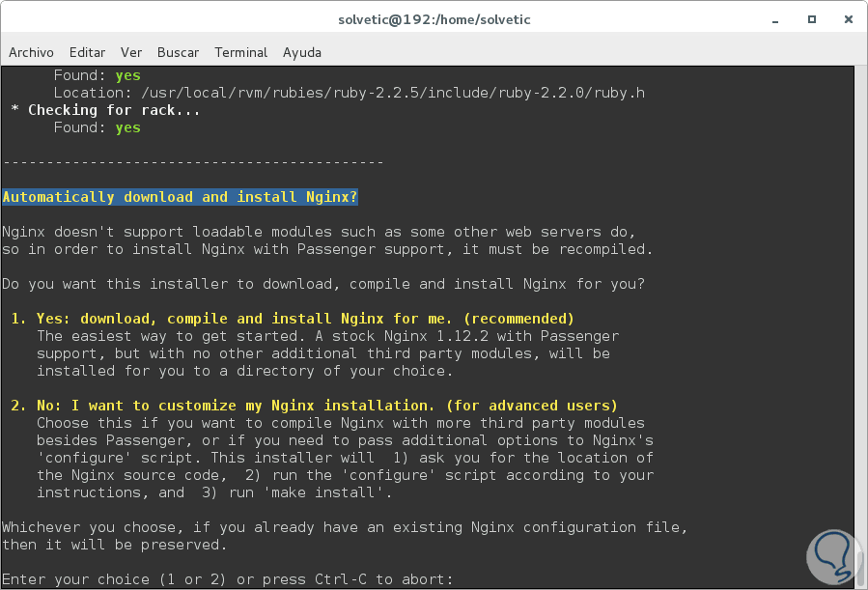Click the title bar showing solvetic@192:/home/solvetic
Viewport: 868px width, 590px height.
[x=434, y=18]
